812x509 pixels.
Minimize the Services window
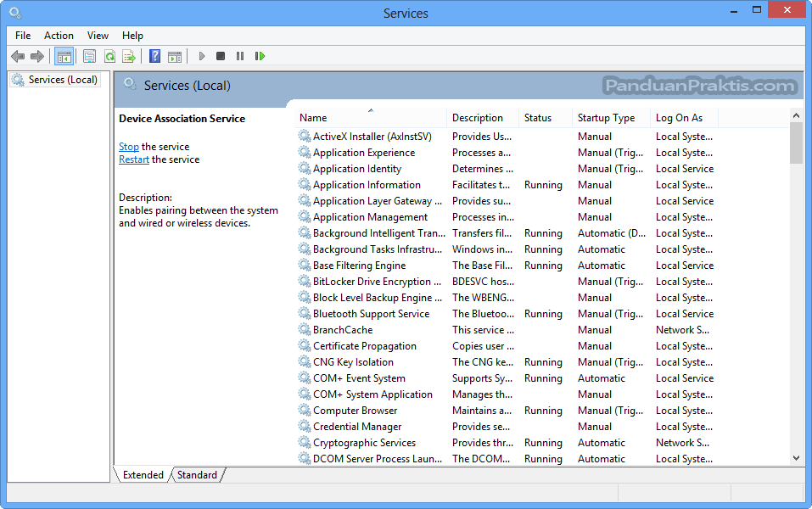(x=733, y=11)
